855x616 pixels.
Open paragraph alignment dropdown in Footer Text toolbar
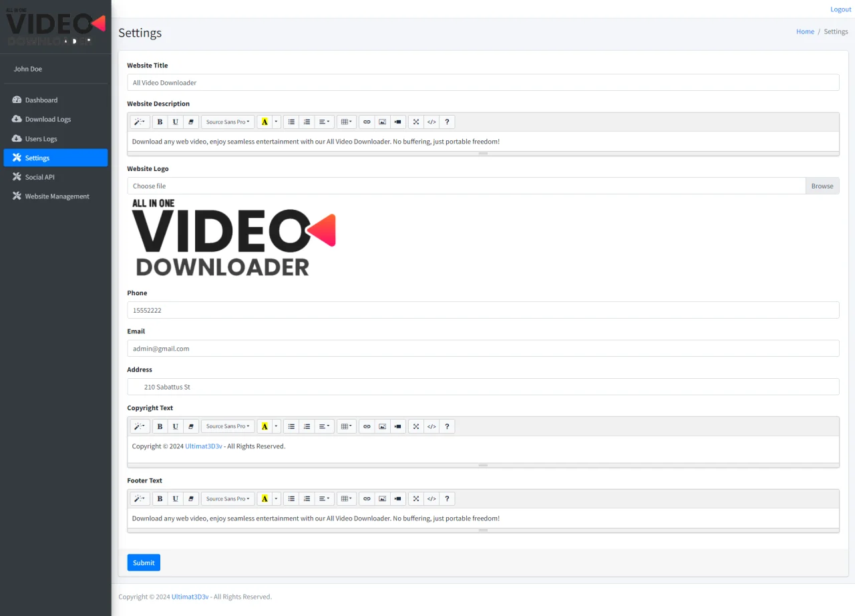324,499
